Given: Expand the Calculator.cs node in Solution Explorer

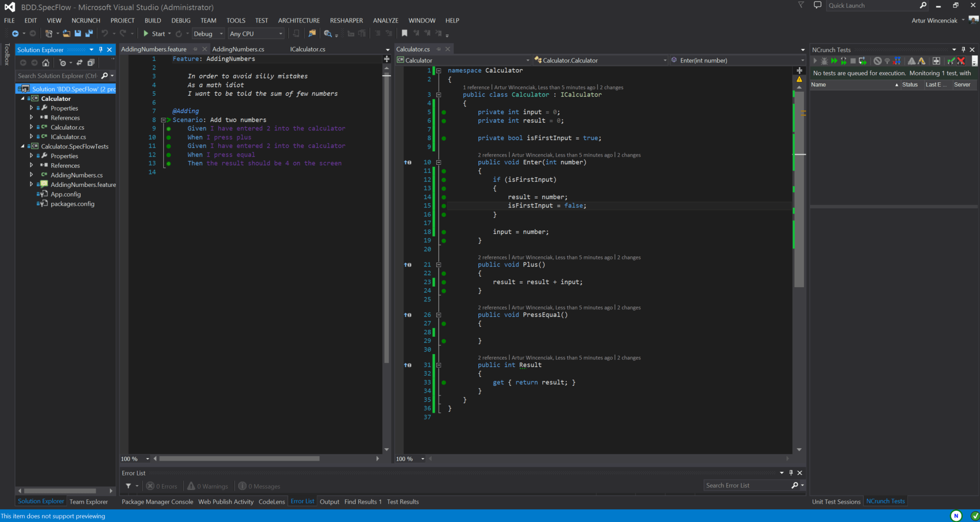Looking at the screenshot, I should tap(31, 127).
